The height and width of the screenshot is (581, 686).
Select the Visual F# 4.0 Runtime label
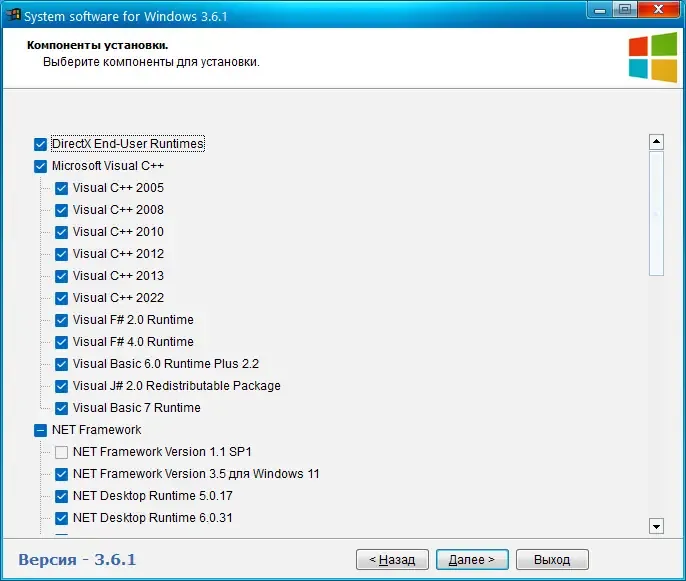pyautogui.click(x=133, y=342)
